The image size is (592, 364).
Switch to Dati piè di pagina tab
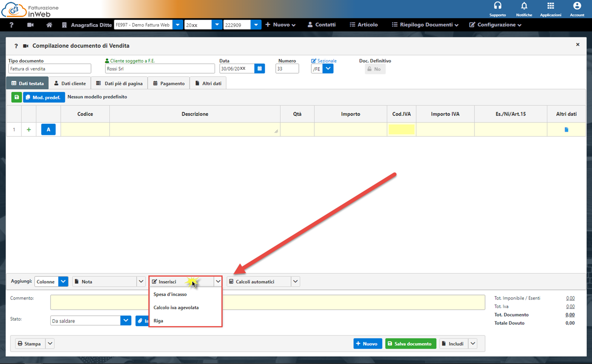pos(119,83)
